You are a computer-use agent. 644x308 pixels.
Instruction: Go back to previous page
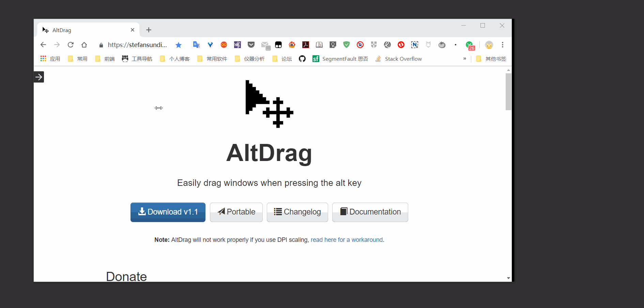pos(43,45)
